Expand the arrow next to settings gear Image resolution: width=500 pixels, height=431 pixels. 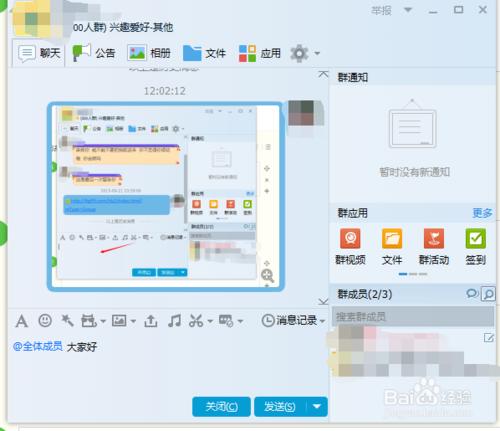[x=317, y=53]
